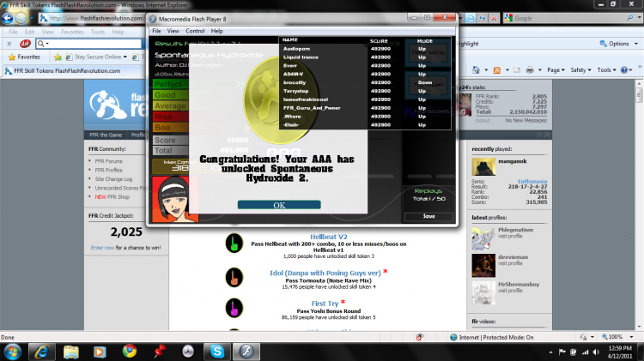Confirm the congratulations dialog with OK
644x361 pixels.
(x=279, y=205)
